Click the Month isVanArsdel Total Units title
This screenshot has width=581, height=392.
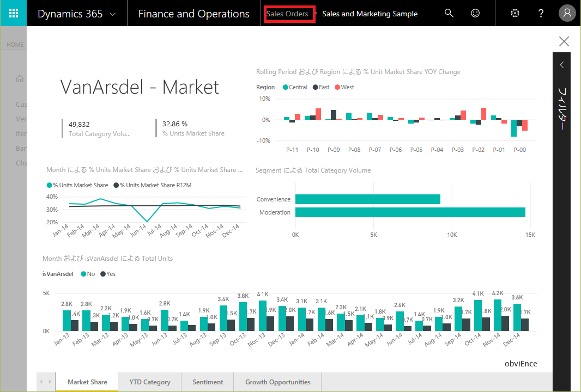107,259
